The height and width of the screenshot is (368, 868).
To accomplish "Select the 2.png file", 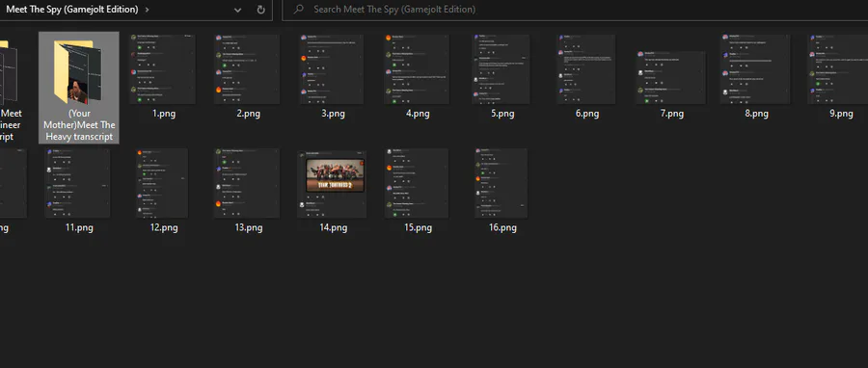I will click(x=248, y=77).
